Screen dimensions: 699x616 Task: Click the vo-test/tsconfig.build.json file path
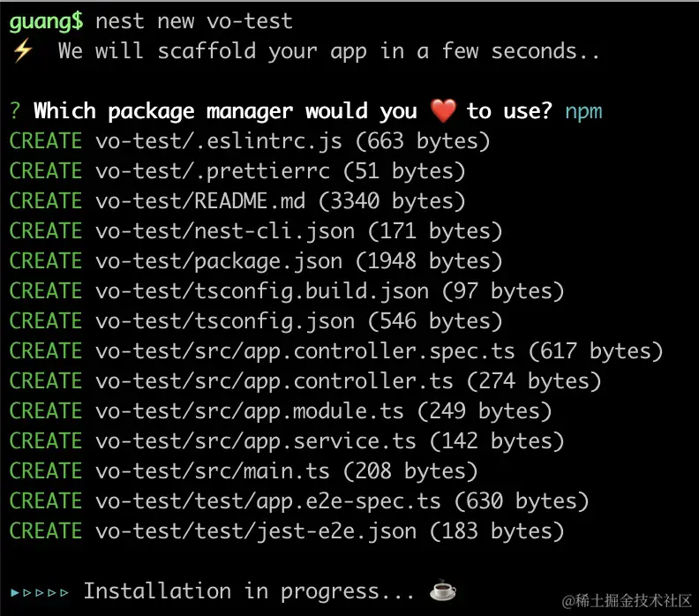(262, 291)
